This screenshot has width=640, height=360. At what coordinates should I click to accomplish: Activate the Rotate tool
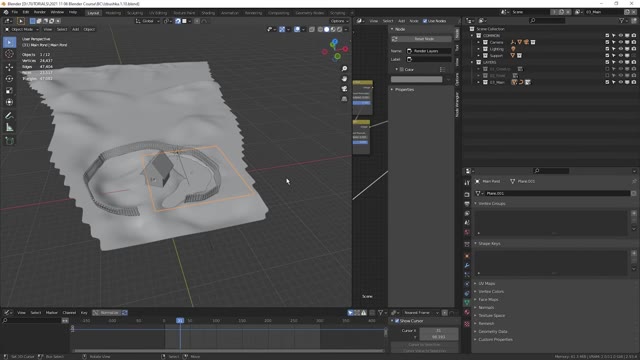9,78
